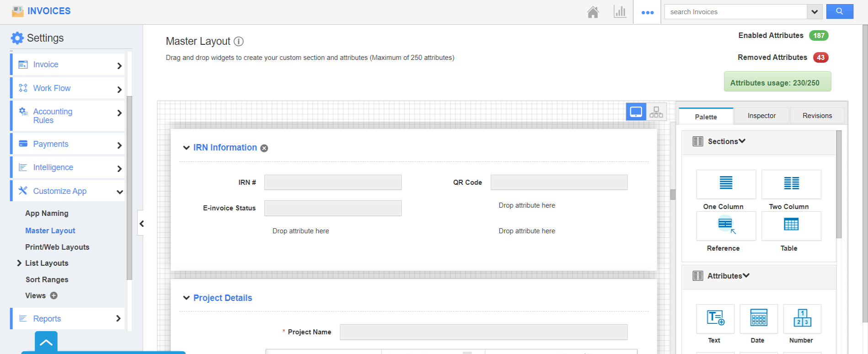868x354 pixels.
Task: Select the Number attribute widget
Action: pos(802,318)
